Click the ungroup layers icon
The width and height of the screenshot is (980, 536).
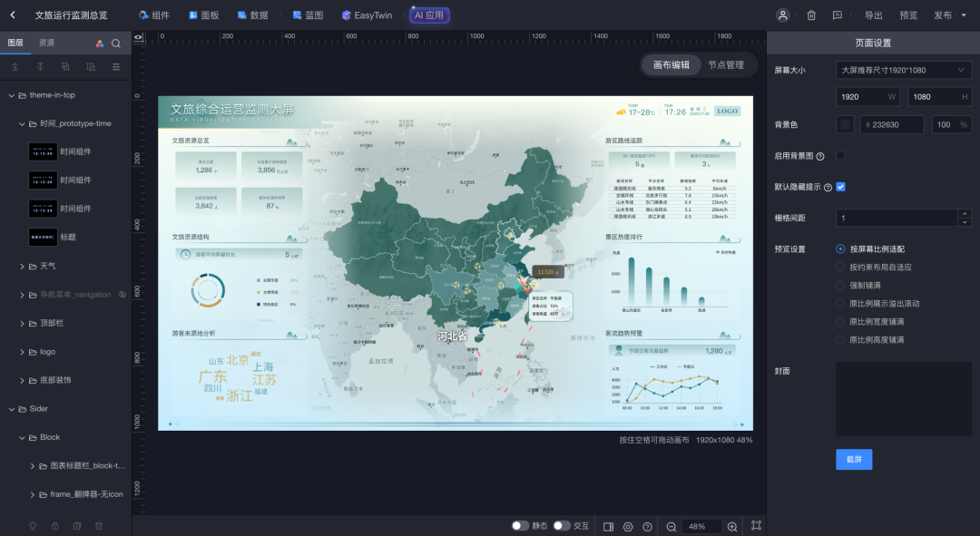pyautogui.click(x=91, y=67)
